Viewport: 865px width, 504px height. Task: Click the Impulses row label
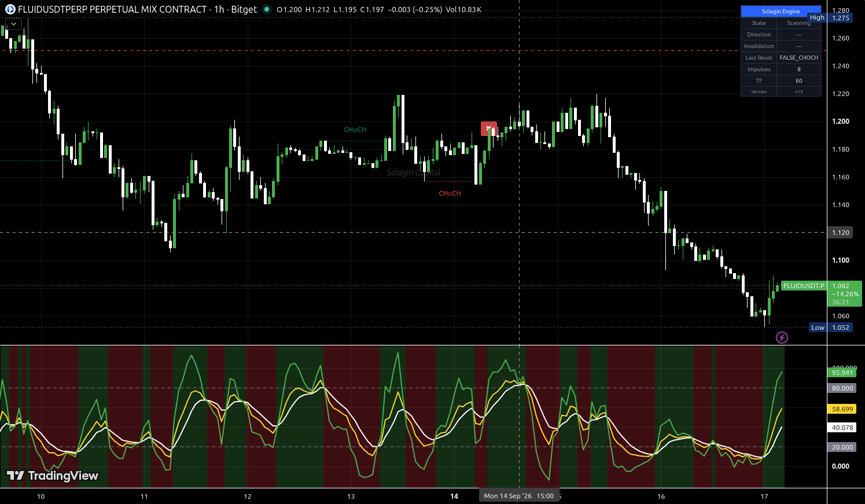click(759, 69)
